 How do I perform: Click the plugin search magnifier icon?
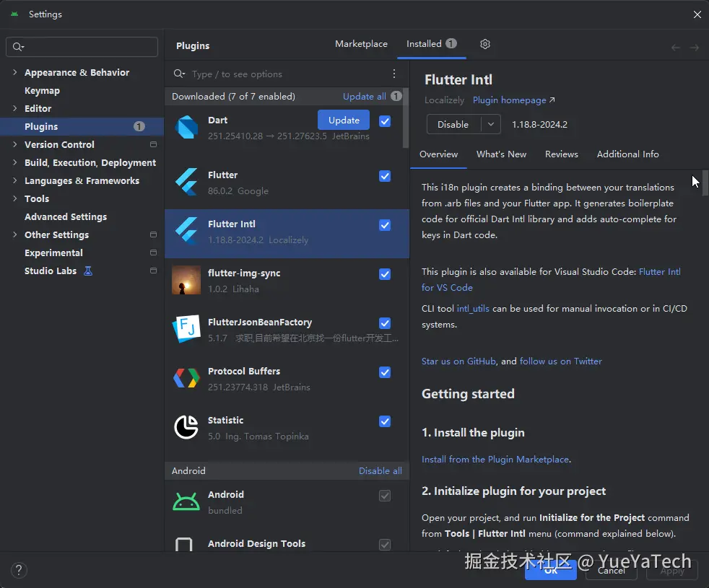pyautogui.click(x=180, y=74)
